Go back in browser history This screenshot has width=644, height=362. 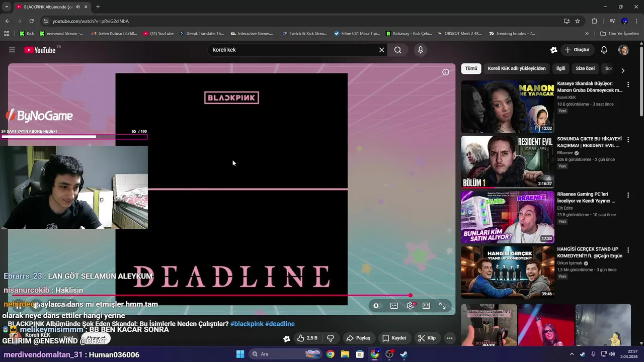point(7,21)
